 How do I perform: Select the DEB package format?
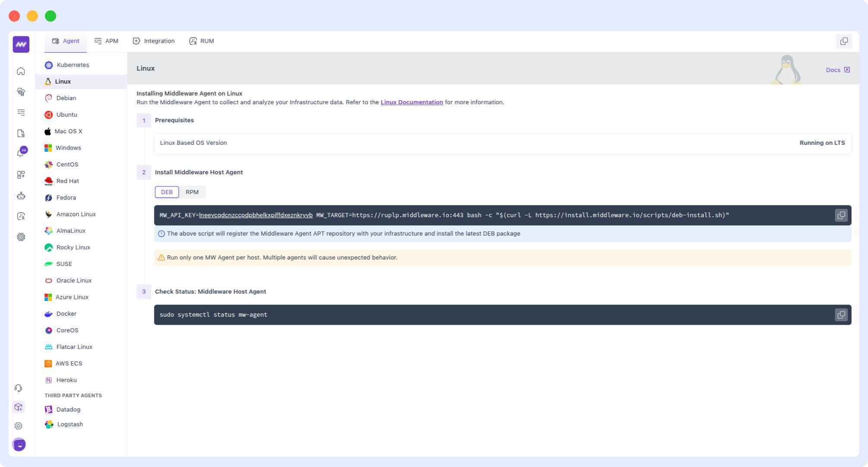(166, 192)
